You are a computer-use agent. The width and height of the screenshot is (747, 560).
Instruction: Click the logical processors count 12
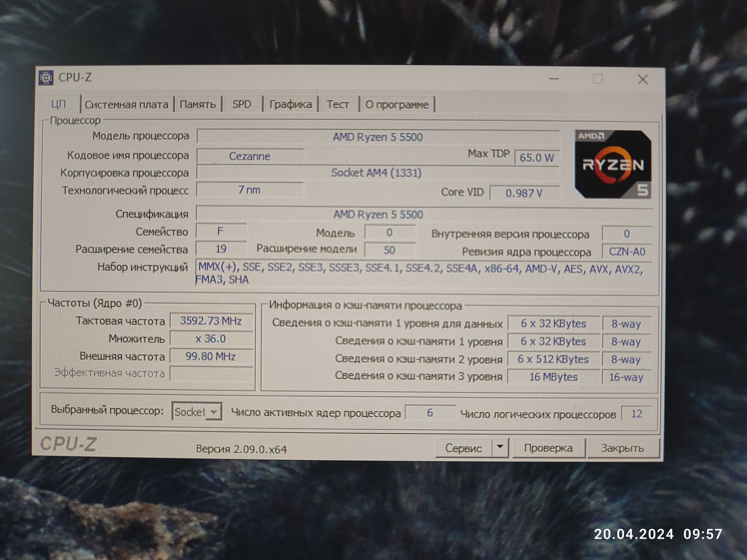pos(637,413)
